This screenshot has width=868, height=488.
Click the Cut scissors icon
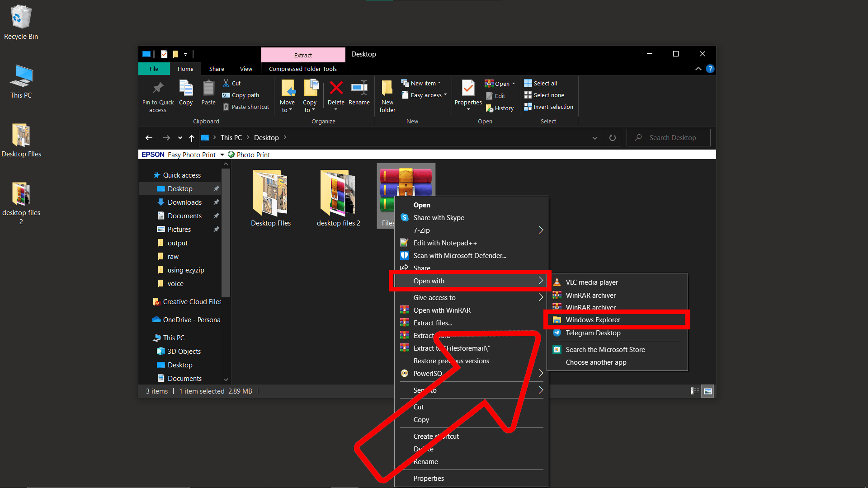pyautogui.click(x=226, y=83)
